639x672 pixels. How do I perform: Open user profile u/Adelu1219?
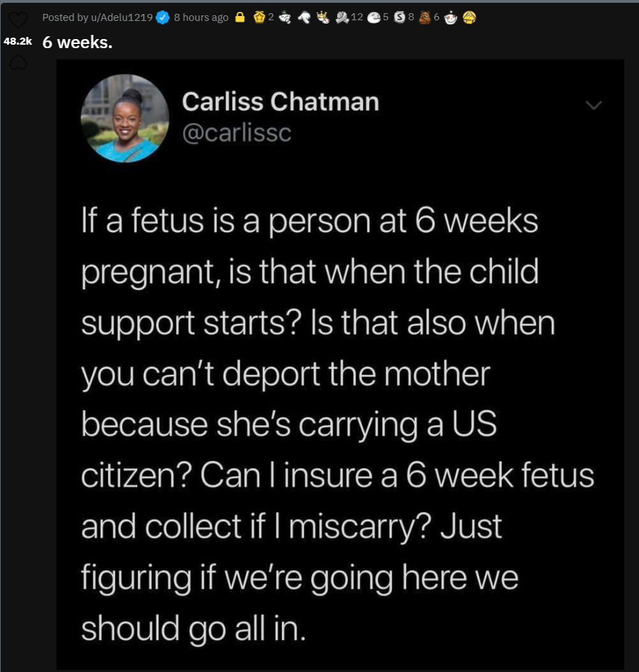(x=121, y=17)
